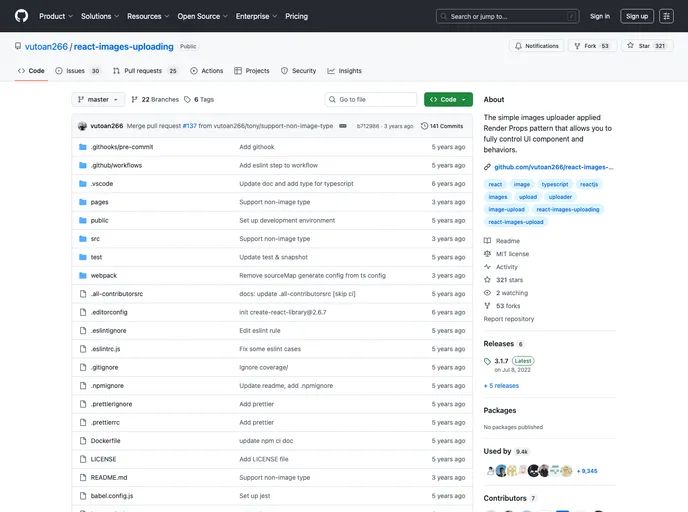This screenshot has width=688, height=512.
Task: Open the Activity pulse icon link
Action: coord(487,267)
